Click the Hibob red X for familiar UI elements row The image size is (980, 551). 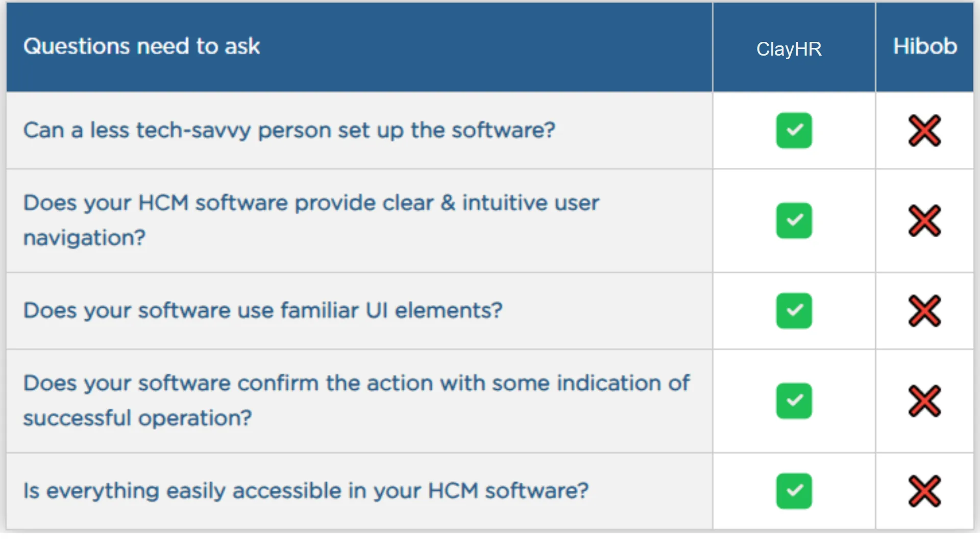(x=924, y=311)
